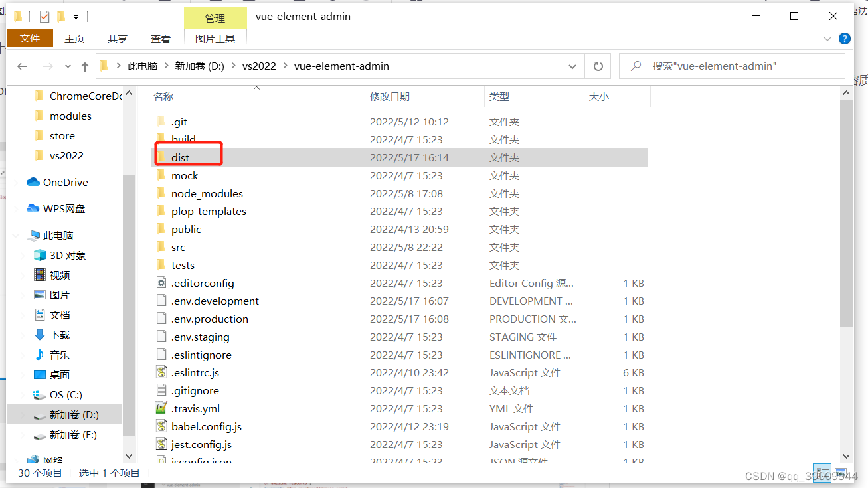Click the .env.development file icon
The width and height of the screenshot is (868, 488).
161,301
